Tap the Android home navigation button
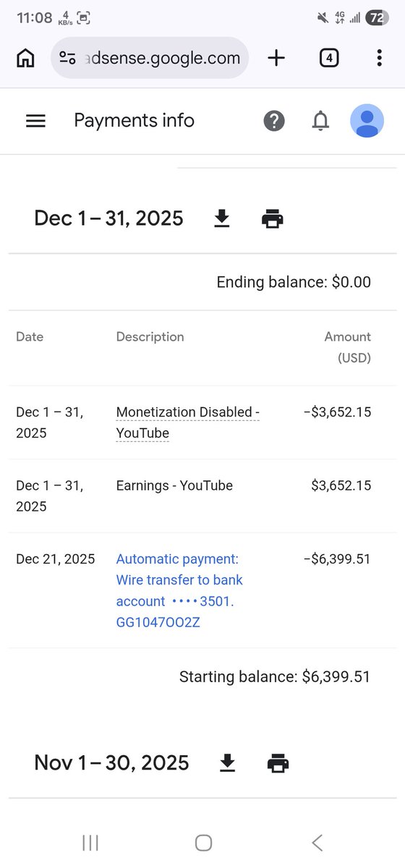Screen dimensions: 405x868 pos(203,843)
